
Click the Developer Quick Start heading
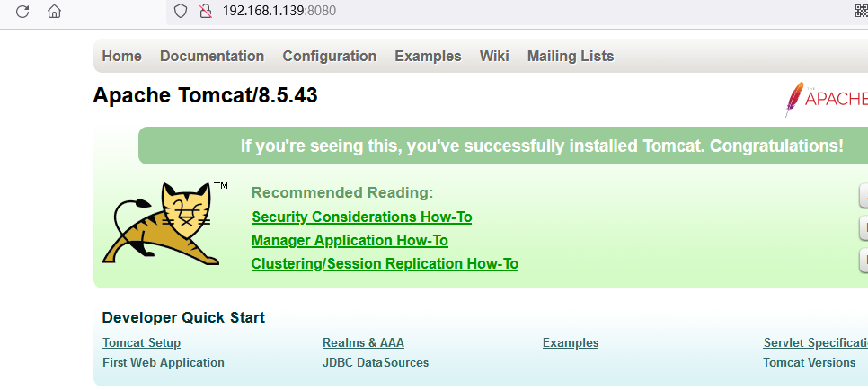(184, 317)
